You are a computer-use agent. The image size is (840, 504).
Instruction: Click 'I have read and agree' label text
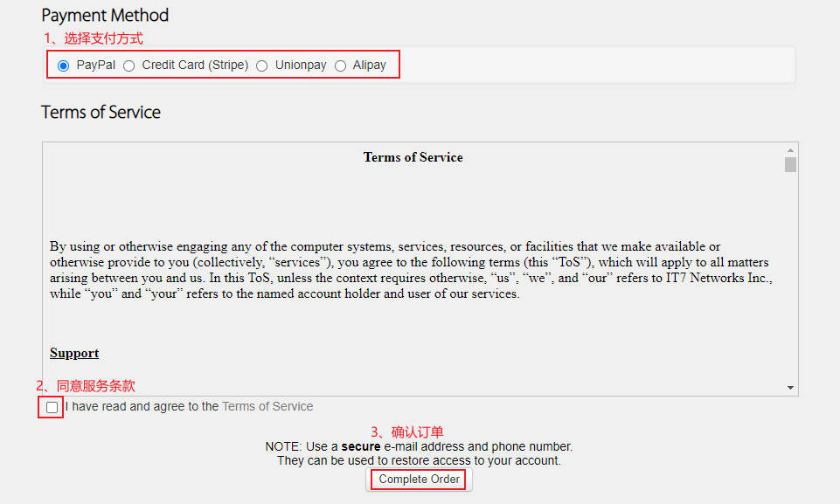[142, 406]
